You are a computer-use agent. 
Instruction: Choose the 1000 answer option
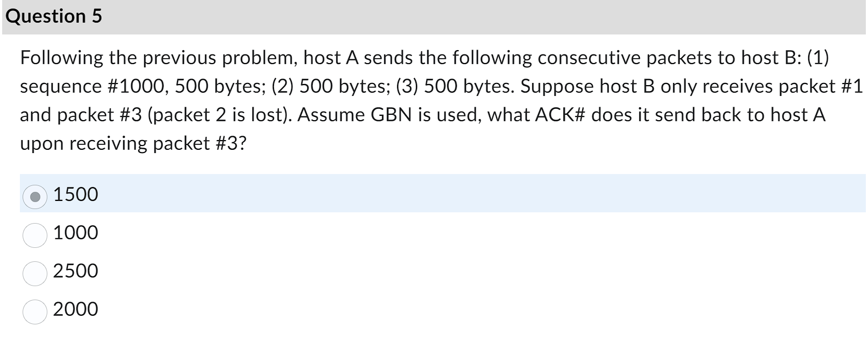(34, 233)
